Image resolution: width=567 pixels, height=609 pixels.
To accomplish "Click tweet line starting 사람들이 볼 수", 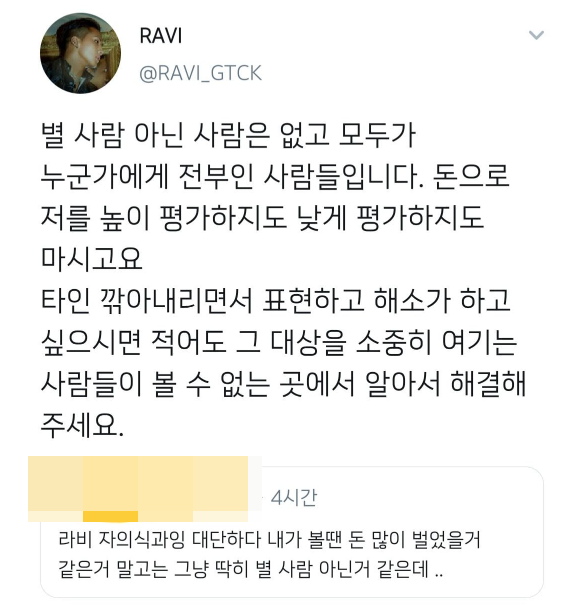I will 283,384.
